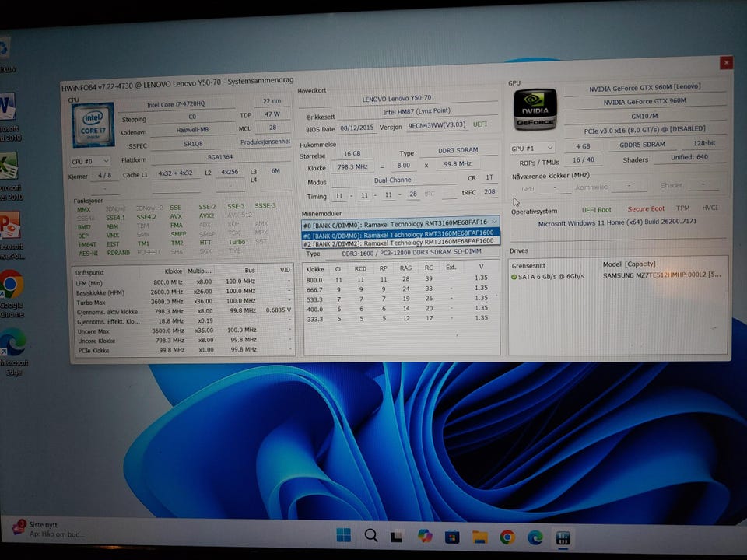Click the DDR3 SDRAM memory type value
This screenshot has height=560, width=747.
tap(458, 150)
